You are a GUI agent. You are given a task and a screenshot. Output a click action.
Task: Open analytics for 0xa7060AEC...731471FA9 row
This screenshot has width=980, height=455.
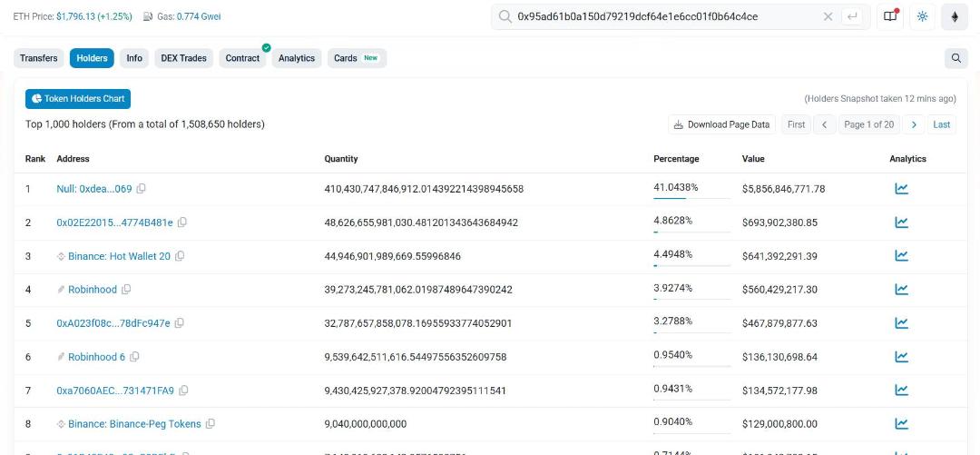tap(901, 390)
